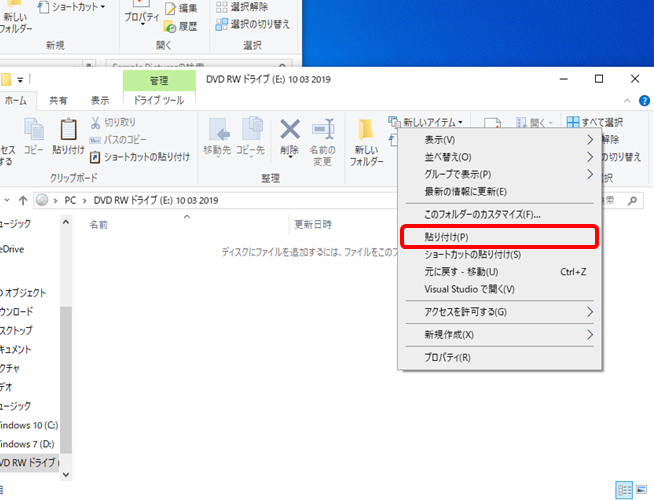
Task: Click Paste (貼り付け(P)) in context menu
Action: [500, 237]
